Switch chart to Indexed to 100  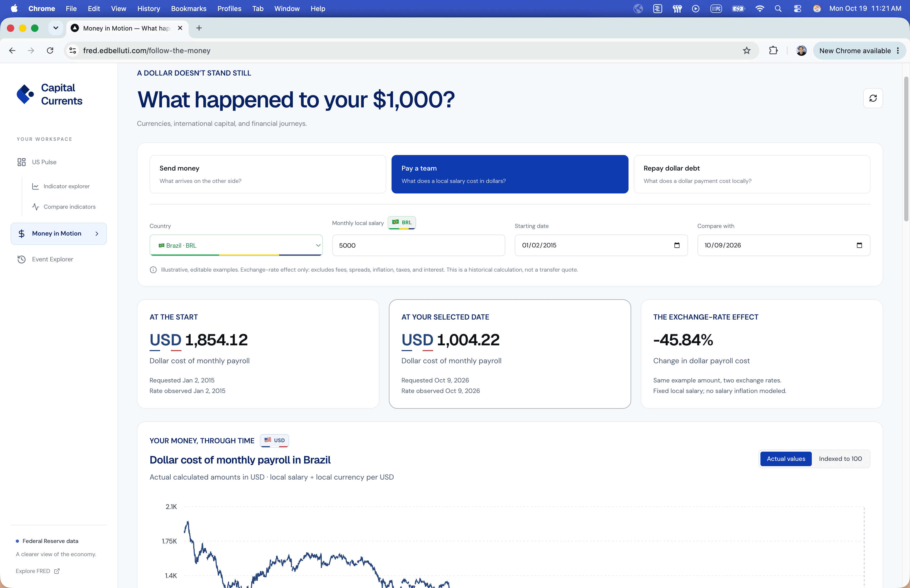(840, 459)
